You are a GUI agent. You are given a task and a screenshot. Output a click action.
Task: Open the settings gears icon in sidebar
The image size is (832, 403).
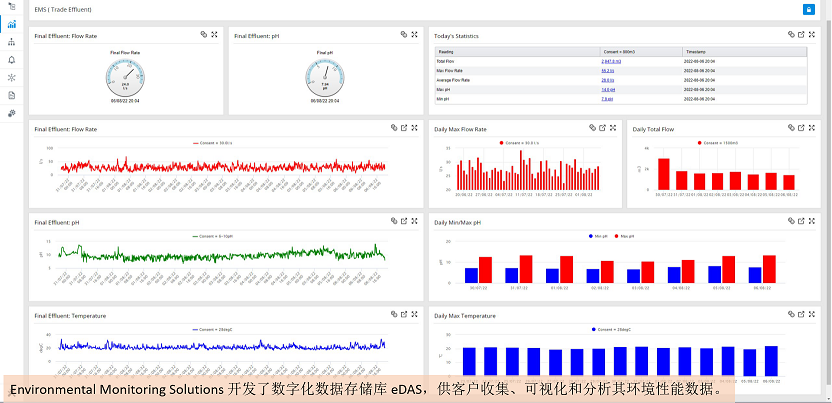point(11,113)
